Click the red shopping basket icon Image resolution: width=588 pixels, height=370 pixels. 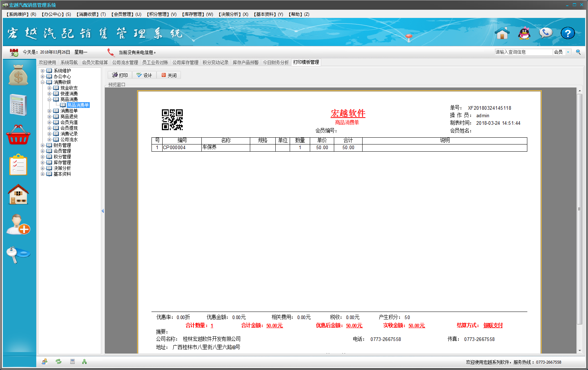click(18, 135)
